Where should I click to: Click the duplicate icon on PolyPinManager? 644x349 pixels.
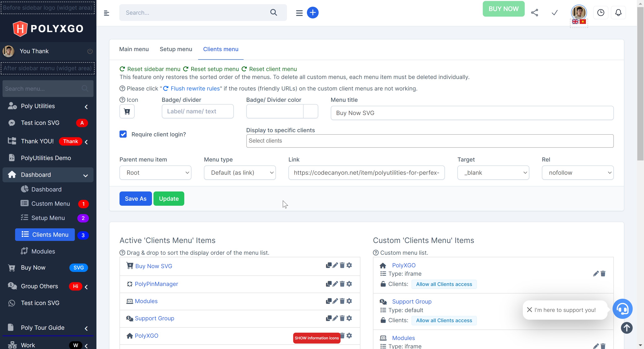pos(328,284)
